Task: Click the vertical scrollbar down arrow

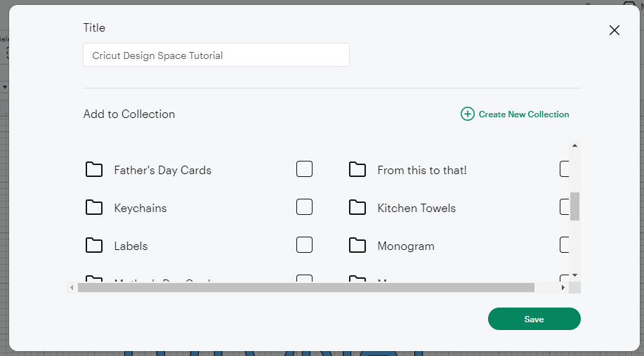Action: click(575, 275)
